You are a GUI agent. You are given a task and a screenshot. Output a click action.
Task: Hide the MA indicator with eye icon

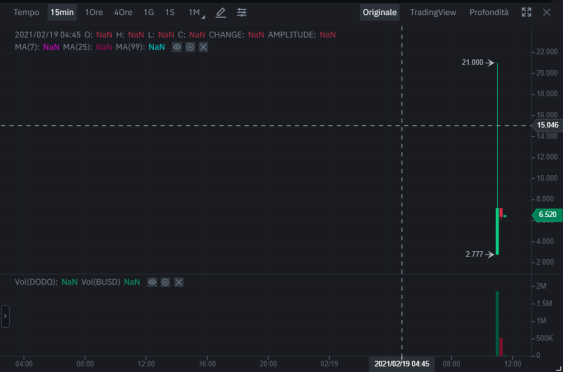coord(177,47)
